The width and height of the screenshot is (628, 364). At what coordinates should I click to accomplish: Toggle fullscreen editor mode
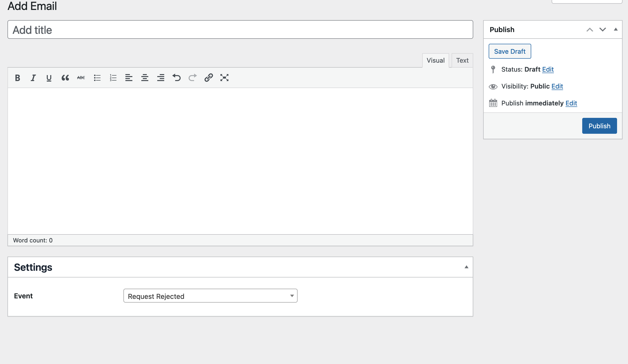224,78
